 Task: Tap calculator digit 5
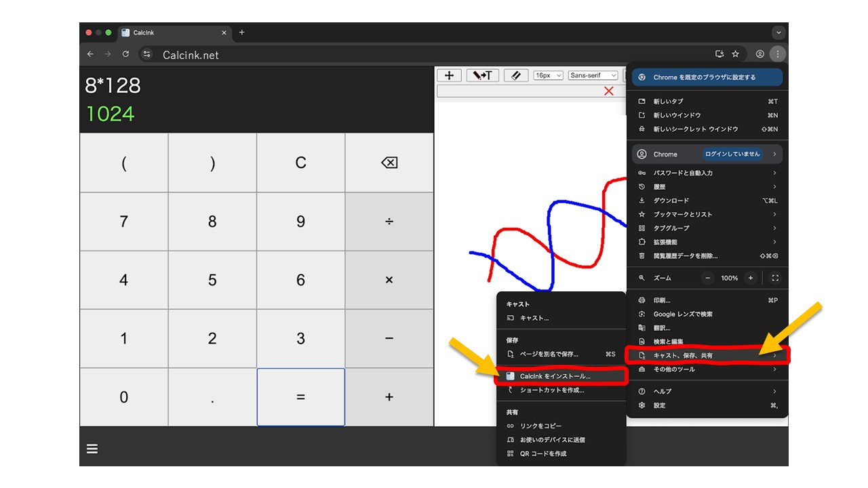point(212,280)
